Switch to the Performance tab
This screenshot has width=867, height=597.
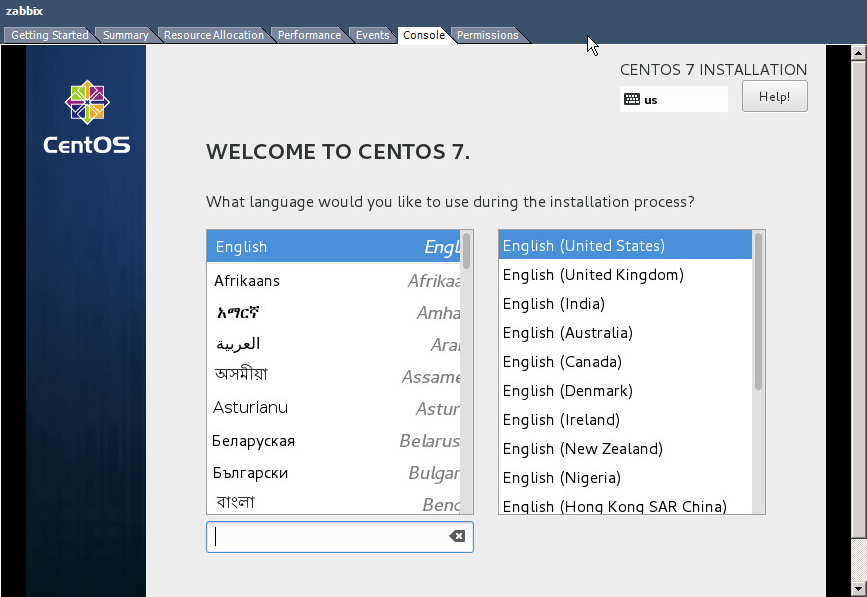(x=309, y=35)
